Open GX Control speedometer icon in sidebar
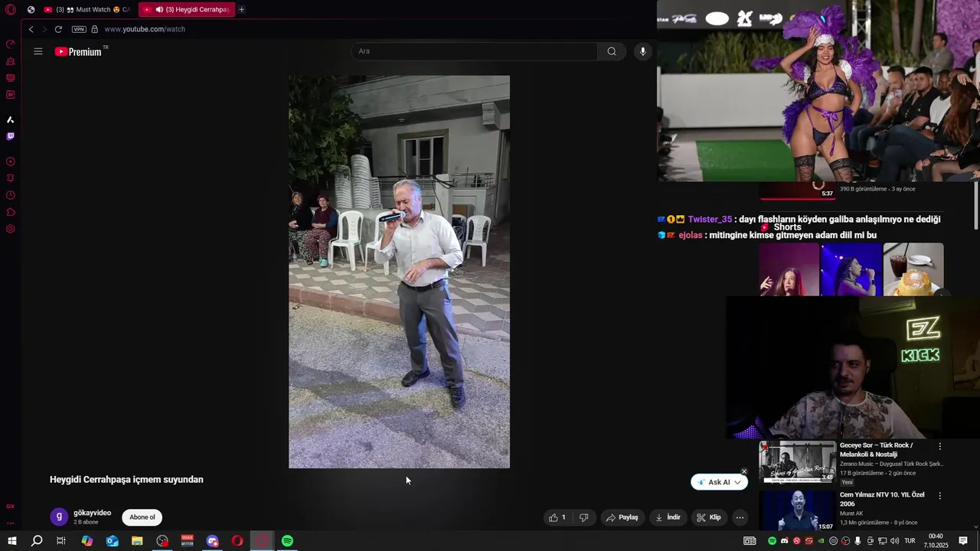980x551 pixels. [11, 44]
